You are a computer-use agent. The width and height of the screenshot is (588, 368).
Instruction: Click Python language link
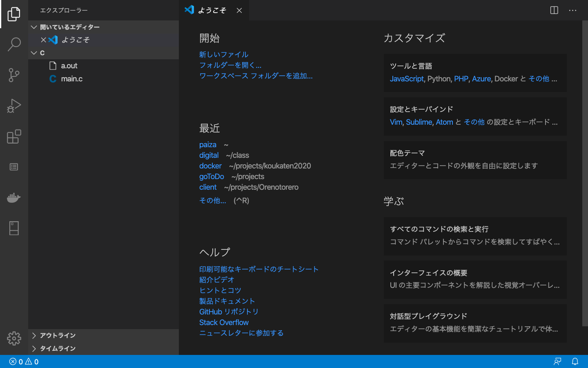[439, 79]
